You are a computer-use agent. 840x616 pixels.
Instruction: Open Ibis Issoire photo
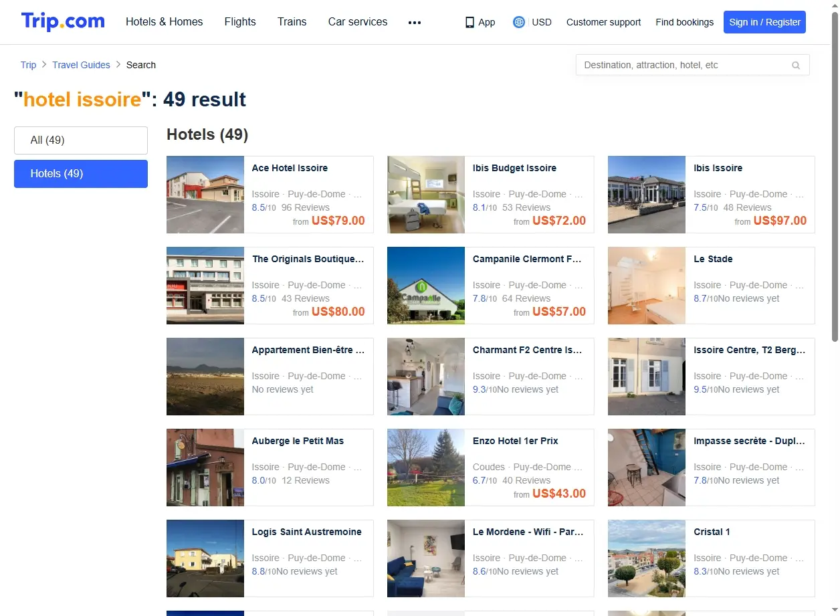tap(647, 195)
